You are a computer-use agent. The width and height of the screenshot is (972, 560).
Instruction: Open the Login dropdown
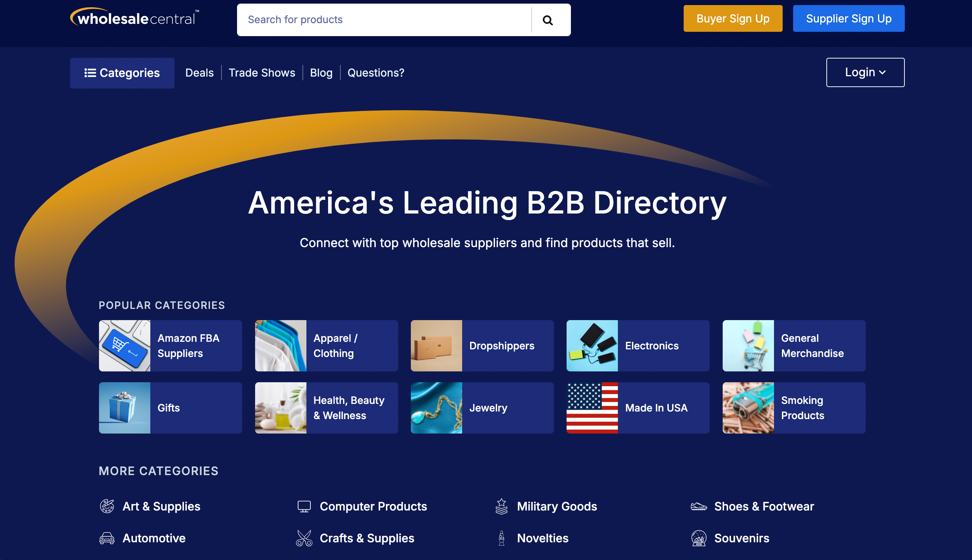(865, 72)
